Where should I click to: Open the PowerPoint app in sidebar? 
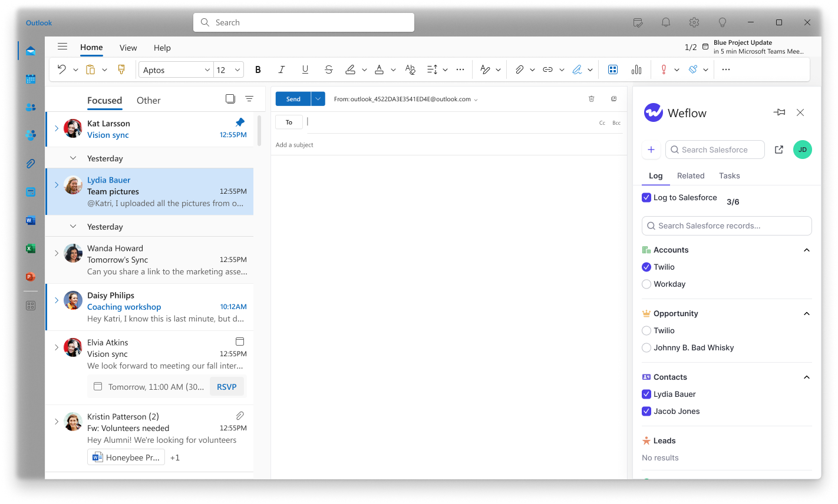pyautogui.click(x=31, y=277)
